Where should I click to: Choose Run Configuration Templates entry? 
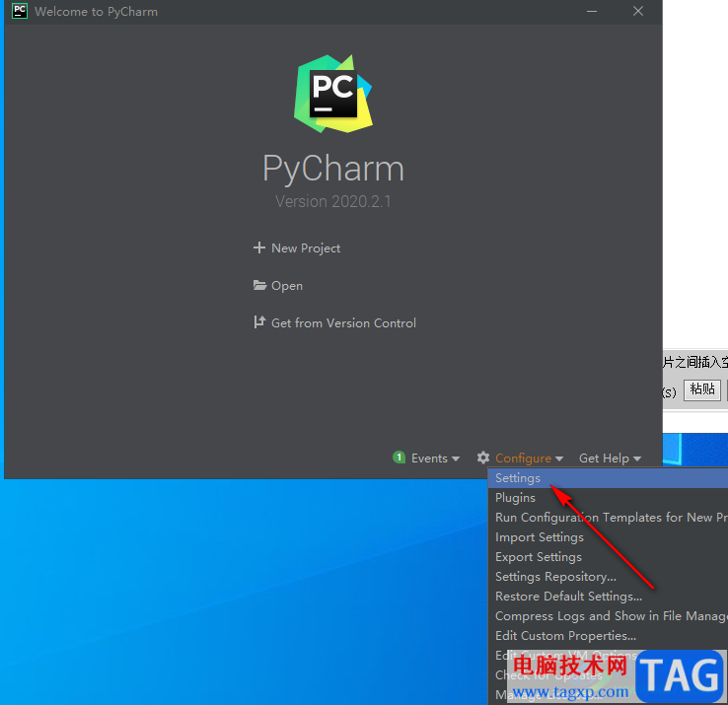point(608,518)
